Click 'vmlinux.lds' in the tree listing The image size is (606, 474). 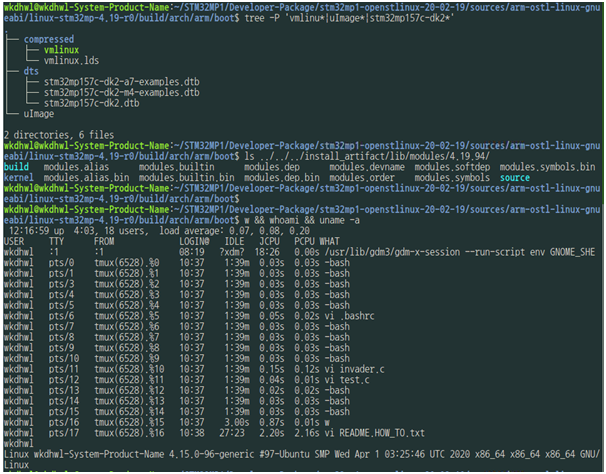pyautogui.click(x=71, y=60)
